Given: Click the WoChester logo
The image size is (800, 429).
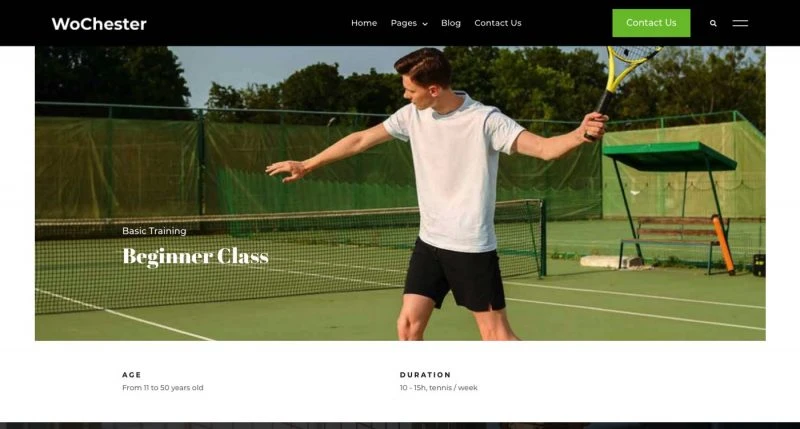Looking at the screenshot, I should (99, 24).
